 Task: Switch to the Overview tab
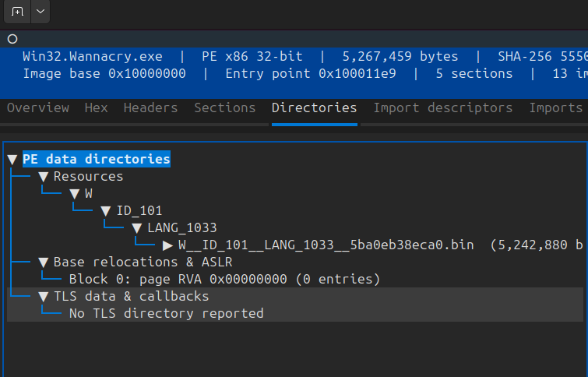(x=38, y=108)
